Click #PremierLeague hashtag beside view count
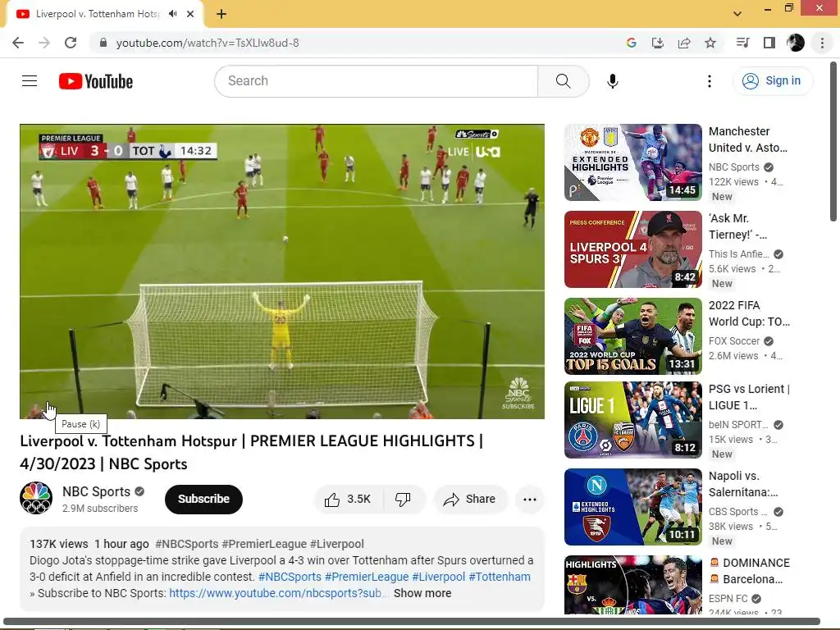The width and height of the screenshot is (840, 630). pyautogui.click(x=265, y=545)
